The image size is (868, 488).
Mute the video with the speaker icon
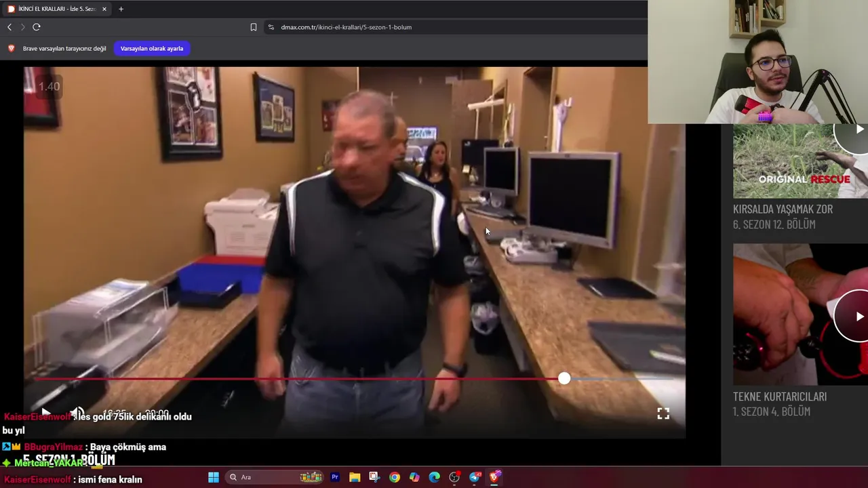[x=77, y=413]
